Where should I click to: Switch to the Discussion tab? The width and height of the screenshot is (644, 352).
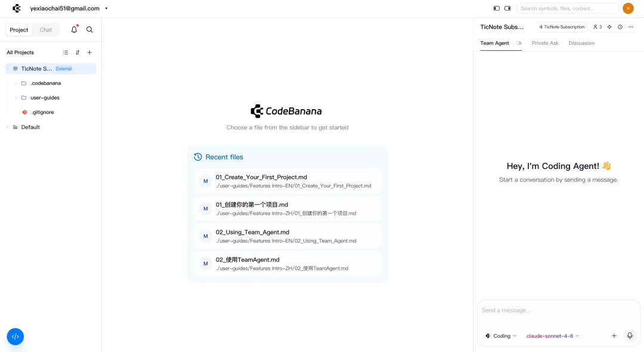(581, 43)
